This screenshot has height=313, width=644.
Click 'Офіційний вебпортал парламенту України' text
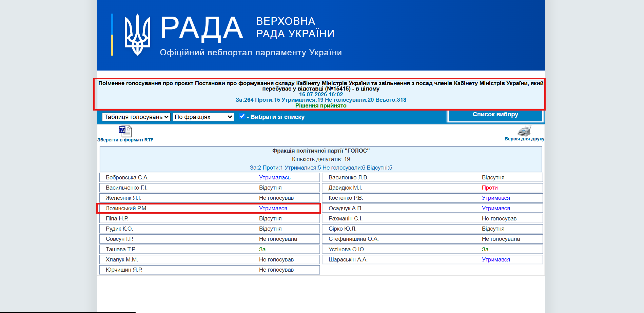[251, 53]
